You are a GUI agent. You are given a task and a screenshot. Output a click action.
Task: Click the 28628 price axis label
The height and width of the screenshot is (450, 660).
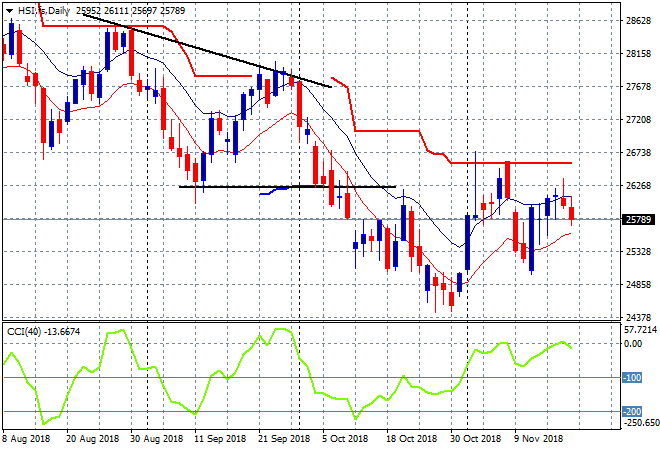pos(638,21)
